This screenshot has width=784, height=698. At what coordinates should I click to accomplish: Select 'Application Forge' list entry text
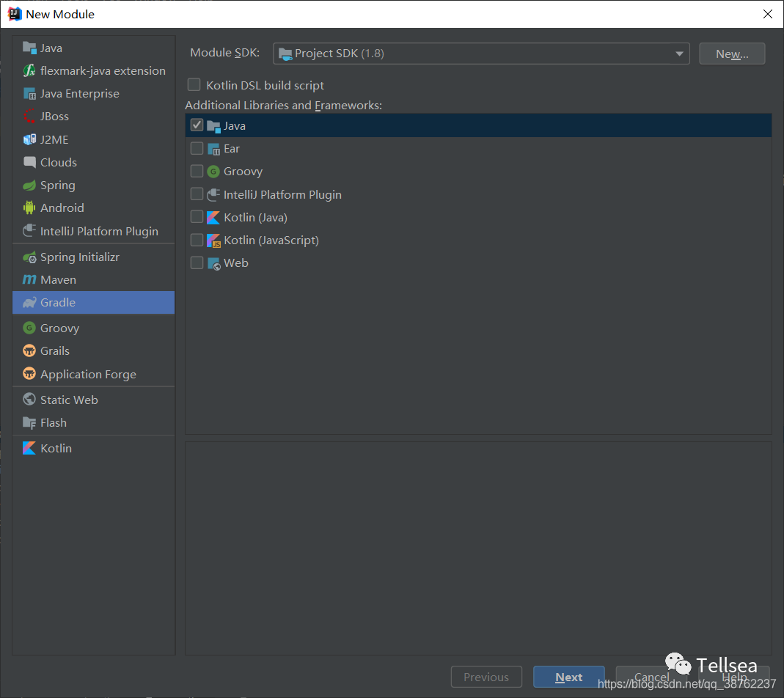tap(88, 374)
